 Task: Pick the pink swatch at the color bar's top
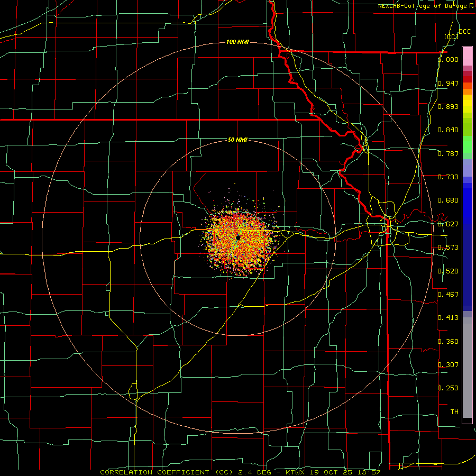click(x=467, y=57)
